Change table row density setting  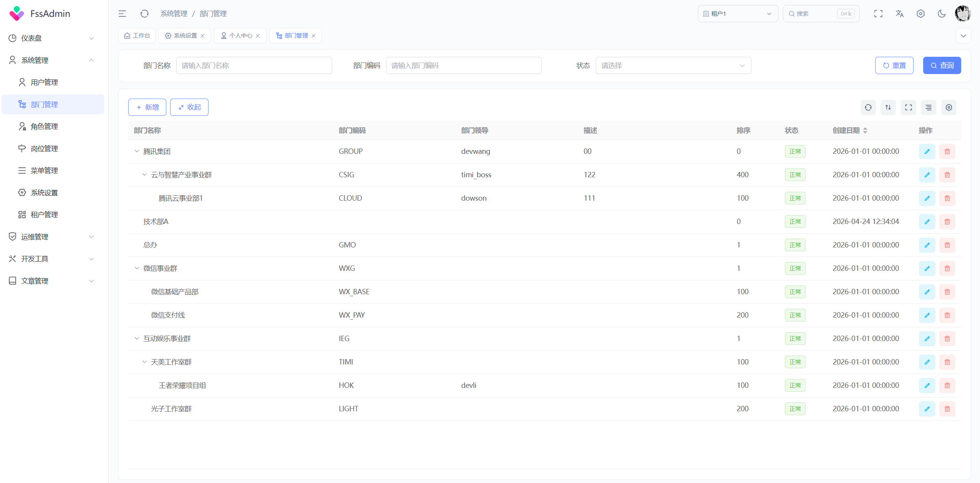(x=928, y=107)
